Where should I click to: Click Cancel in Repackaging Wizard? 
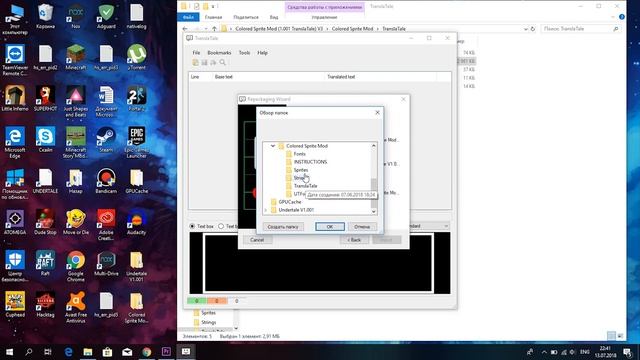(257, 240)
